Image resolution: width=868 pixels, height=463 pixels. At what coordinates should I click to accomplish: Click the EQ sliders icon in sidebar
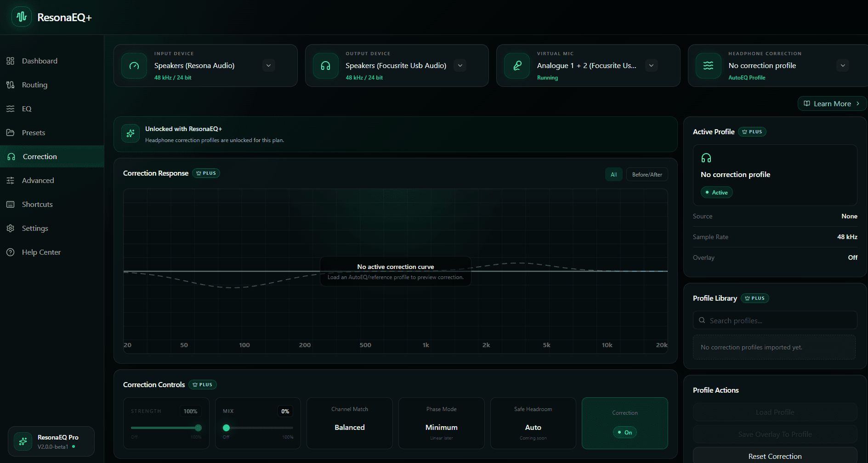click(x=11, y=109)
